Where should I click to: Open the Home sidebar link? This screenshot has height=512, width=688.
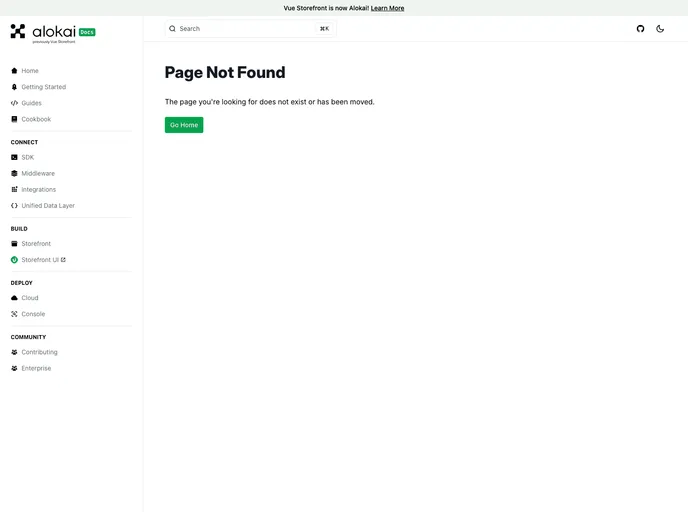(30, 71)
